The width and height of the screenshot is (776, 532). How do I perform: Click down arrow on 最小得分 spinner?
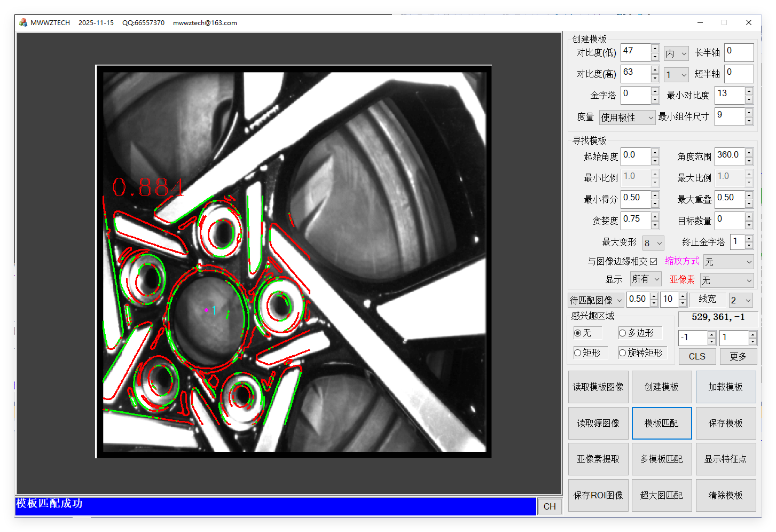click(655, 204)
